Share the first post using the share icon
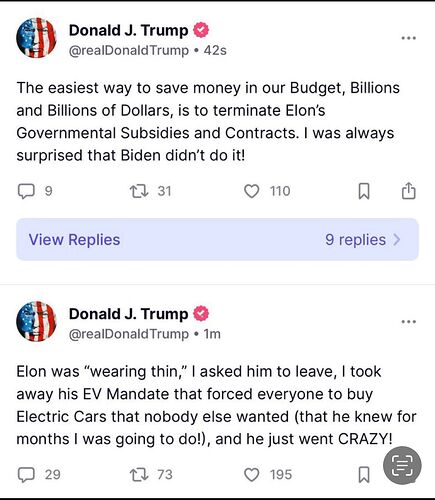The width and height of the screenshot is (435, 500). (x=409, y=191)
